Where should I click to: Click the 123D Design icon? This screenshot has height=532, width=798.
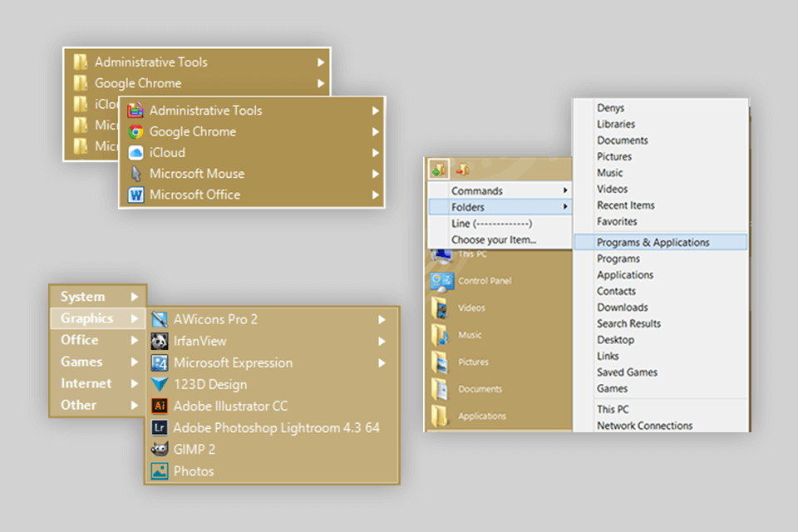tap(160, 384)
